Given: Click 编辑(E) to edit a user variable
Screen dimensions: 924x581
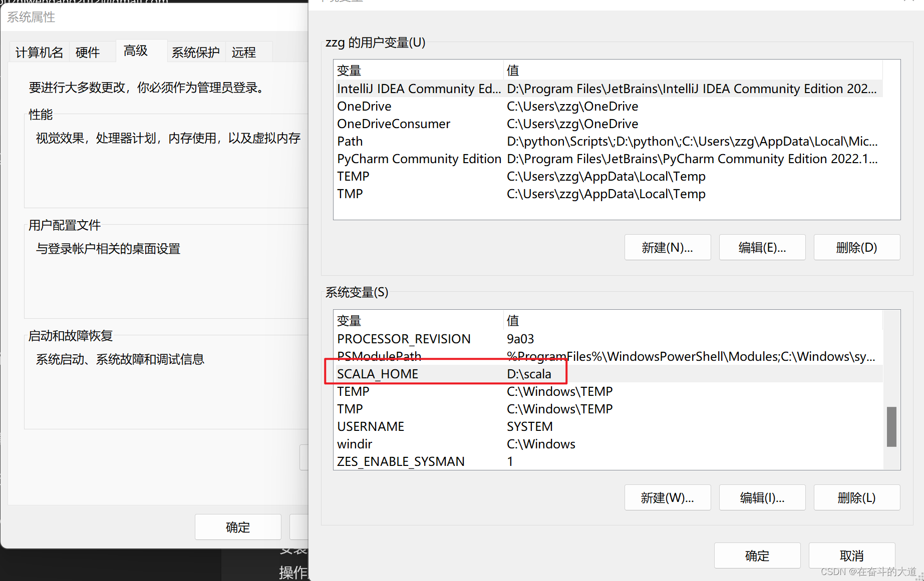Looking at the screenshot, I should (x=762, y=247).
